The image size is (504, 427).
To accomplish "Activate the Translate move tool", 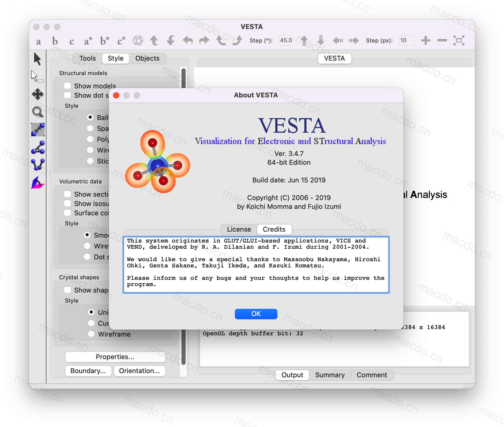I will coord(38,94).
